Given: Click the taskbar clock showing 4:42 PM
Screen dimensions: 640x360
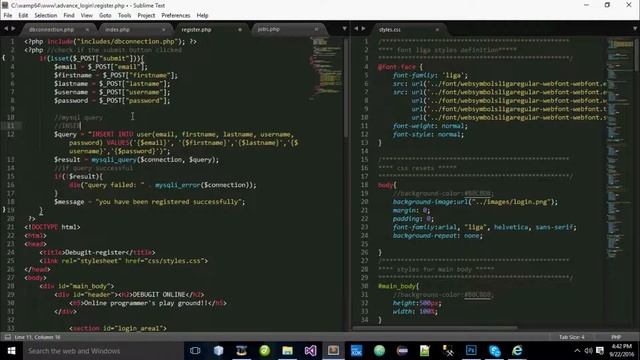Looking at the screenshot, I should pos(622,351).
